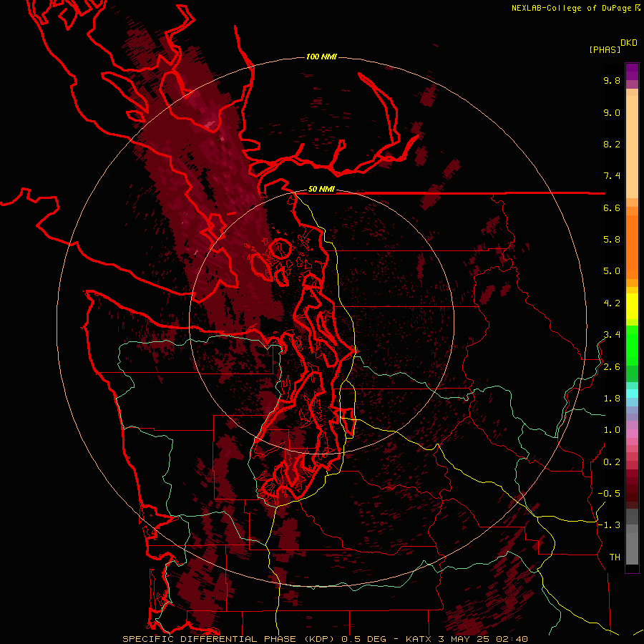Pick the cyan band near the 1.8 label
This screenshot has width=644, height=644.
[x=632, y=394]
